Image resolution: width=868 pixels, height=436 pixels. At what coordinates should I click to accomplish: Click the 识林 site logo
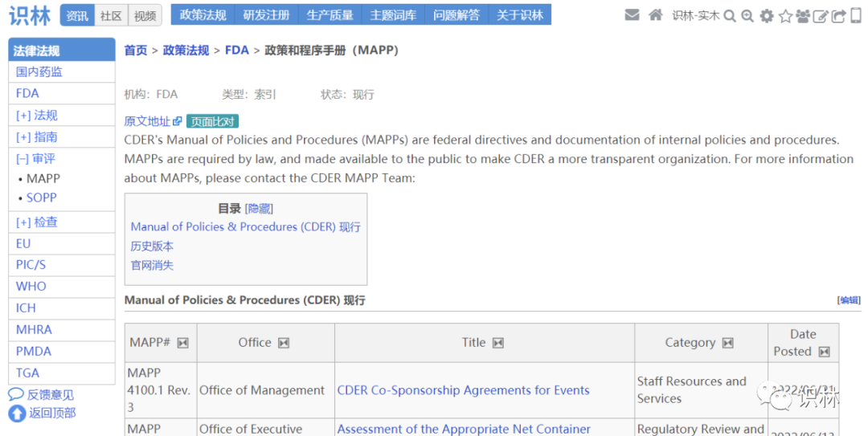pyautogui.click(x=30, y=15)
